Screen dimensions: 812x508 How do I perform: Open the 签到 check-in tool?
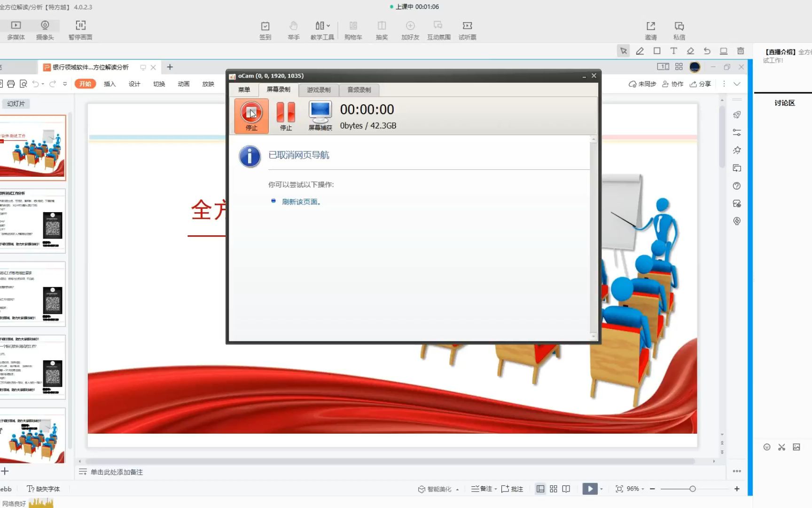pyautogui.click(x=265, y=30)
